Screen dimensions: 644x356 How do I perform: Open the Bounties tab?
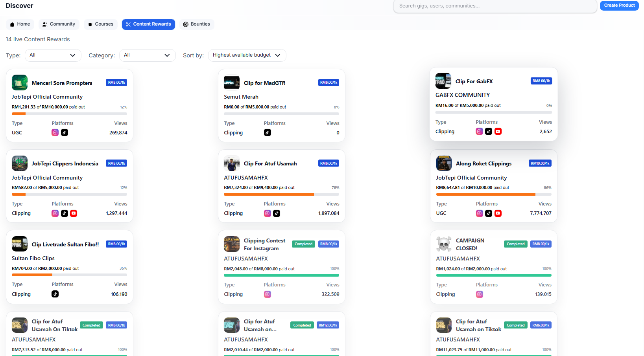(x=197, y=24)
